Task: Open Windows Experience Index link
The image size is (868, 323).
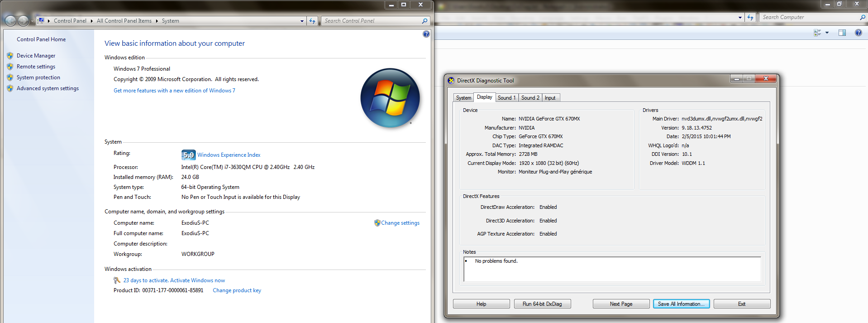Action: pos(229,155)
